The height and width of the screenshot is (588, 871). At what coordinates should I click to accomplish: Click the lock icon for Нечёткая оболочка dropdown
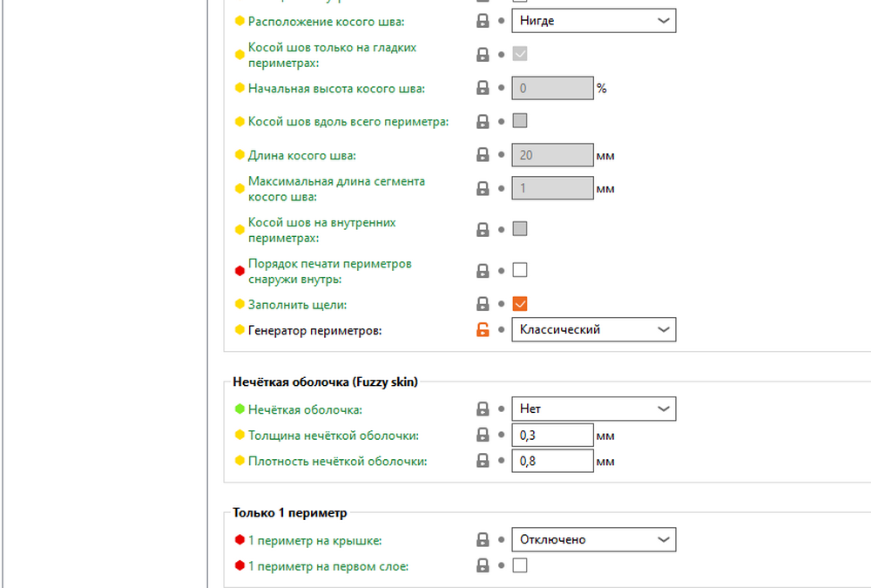pos(483,409)
